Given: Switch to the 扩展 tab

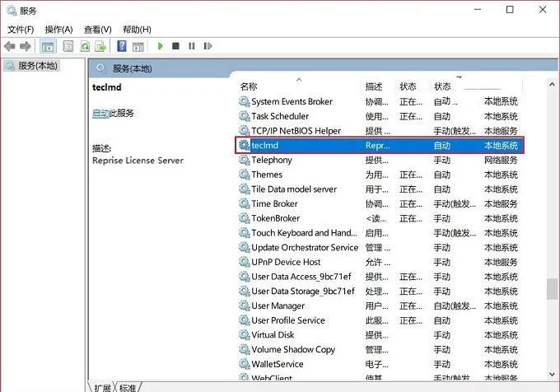Looking at the screenshot, I should pyautogui.click(x=102, y=388).
